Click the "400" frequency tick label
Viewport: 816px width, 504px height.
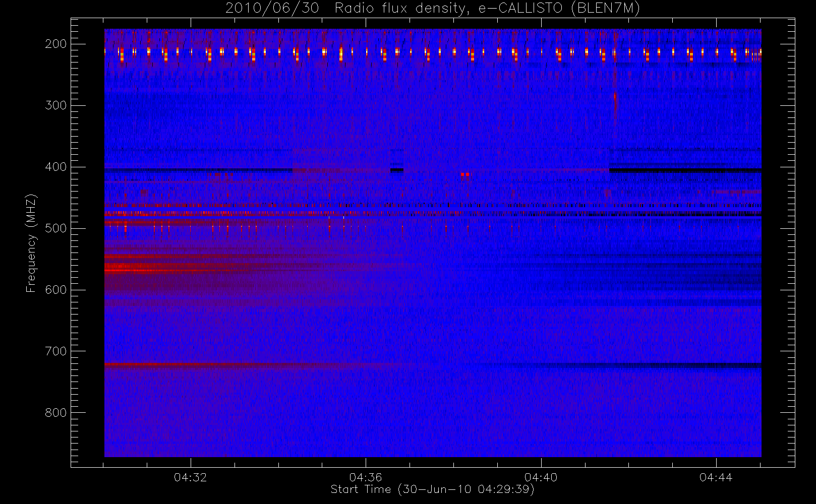(56, 167)
